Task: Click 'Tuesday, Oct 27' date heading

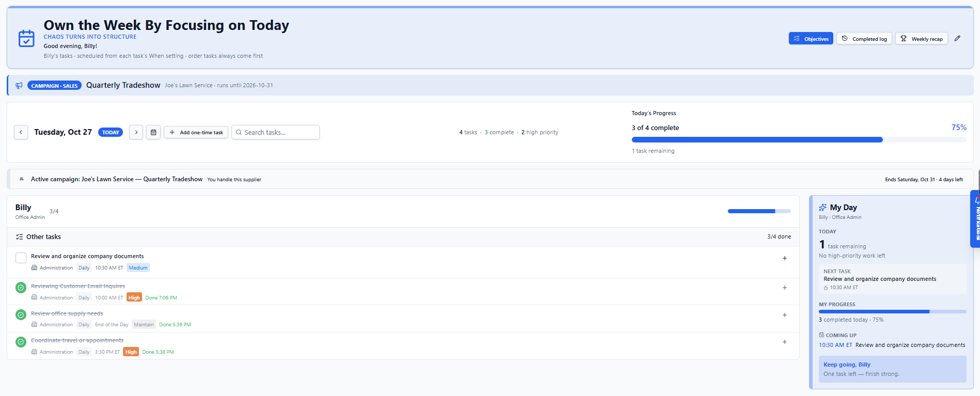Action: 63,132
